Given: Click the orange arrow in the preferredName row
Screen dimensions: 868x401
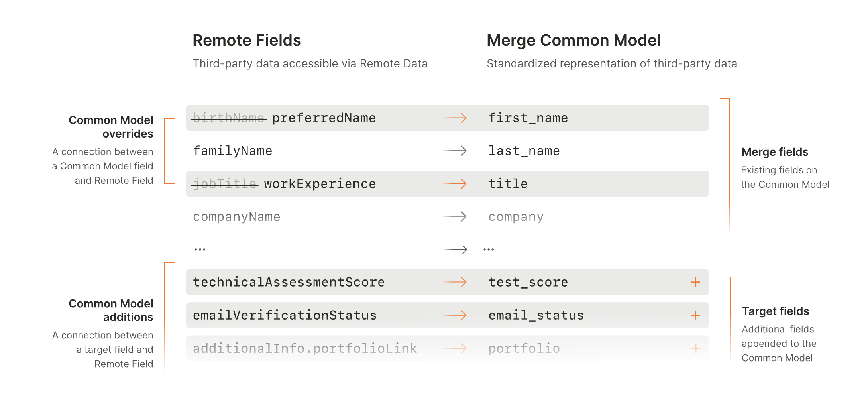Looking at the screenshot, I should (x=455, y=118).
